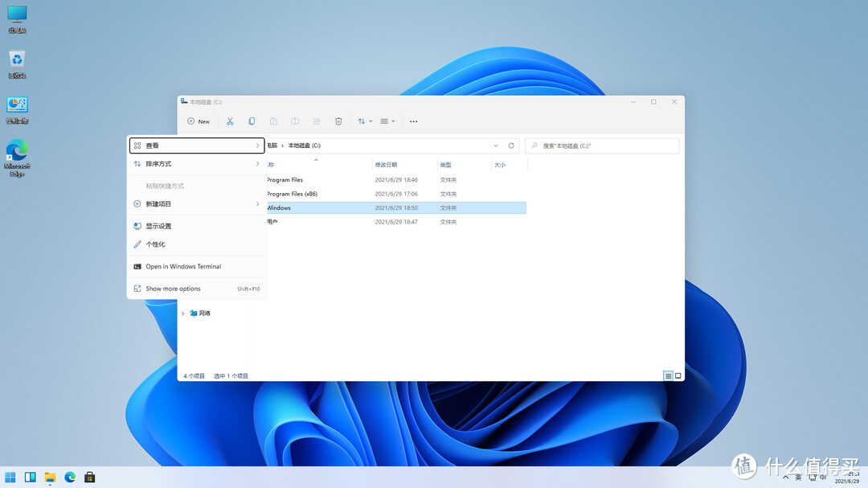Click Show more options entry

point(173,289)
